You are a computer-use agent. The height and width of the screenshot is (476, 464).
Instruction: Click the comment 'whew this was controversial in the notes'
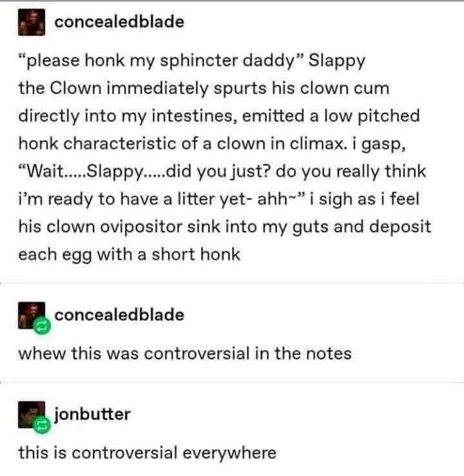pos(185,353)
